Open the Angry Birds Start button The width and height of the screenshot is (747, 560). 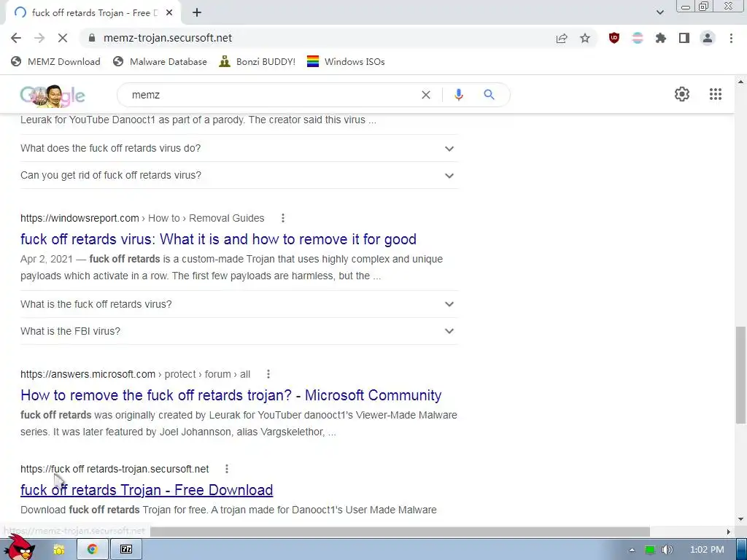(20, 547)
